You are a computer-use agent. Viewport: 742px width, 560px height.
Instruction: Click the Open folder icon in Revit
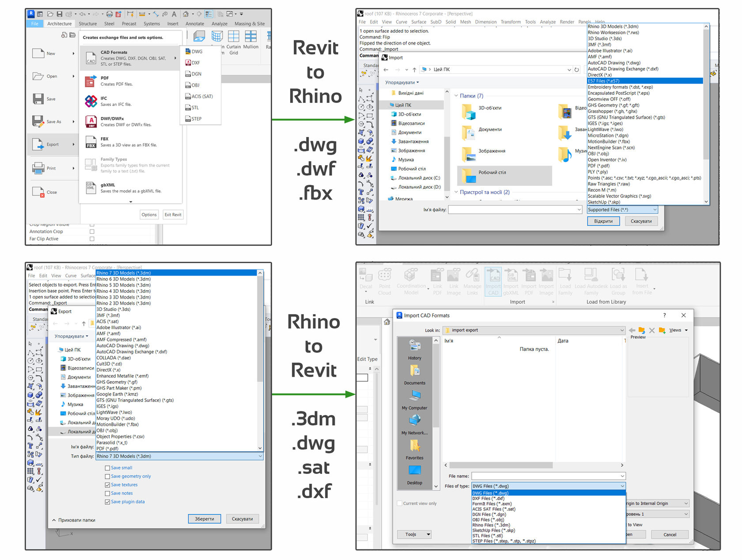pyautogui.click(x=38, y=76)
